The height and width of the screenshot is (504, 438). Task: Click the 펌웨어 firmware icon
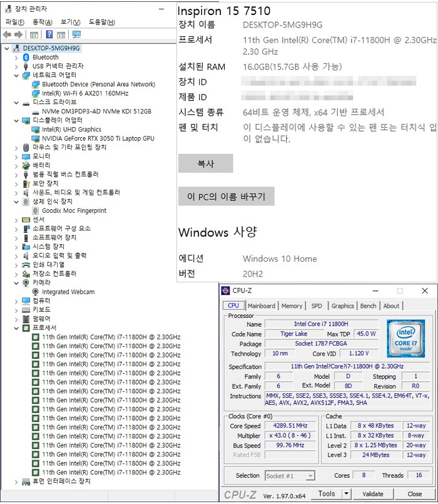(x=26, y=319)
